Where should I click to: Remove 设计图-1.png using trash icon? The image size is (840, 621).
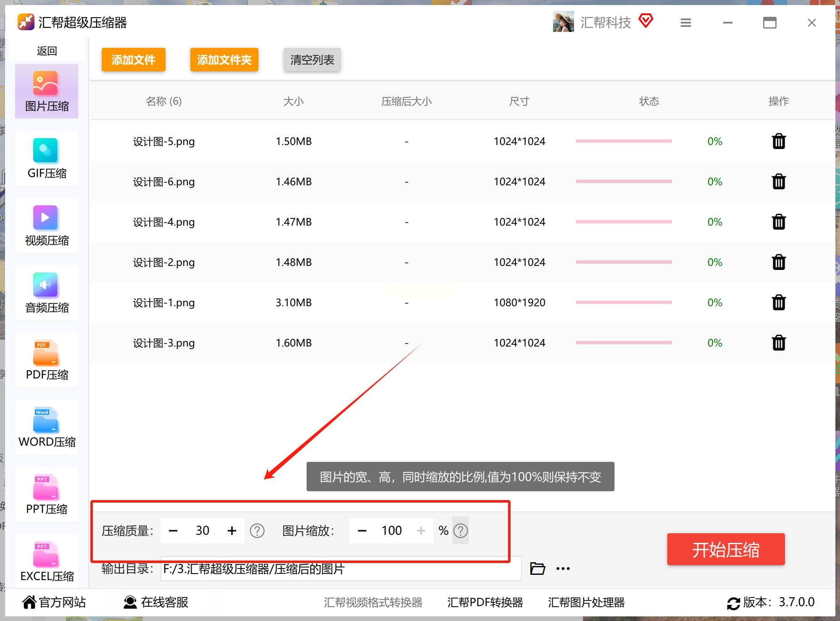pos(778,303)
